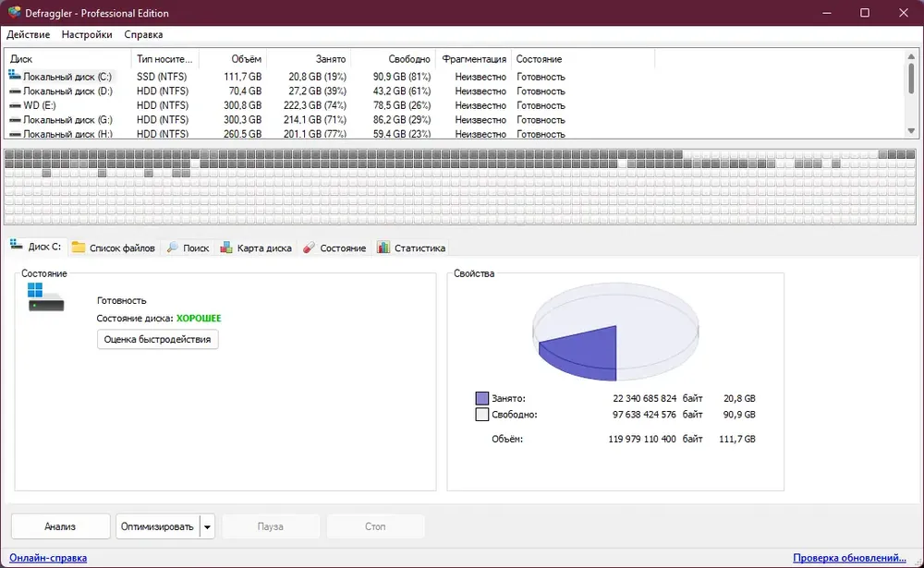Click the Оценка быстродействия button
The image size is (924, 568).
pos(157,339)
